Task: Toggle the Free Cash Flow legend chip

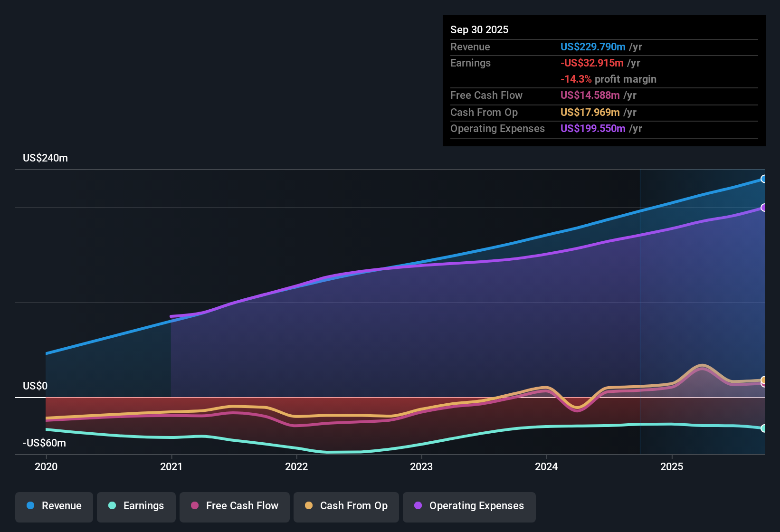Action: tap(234, 506)
